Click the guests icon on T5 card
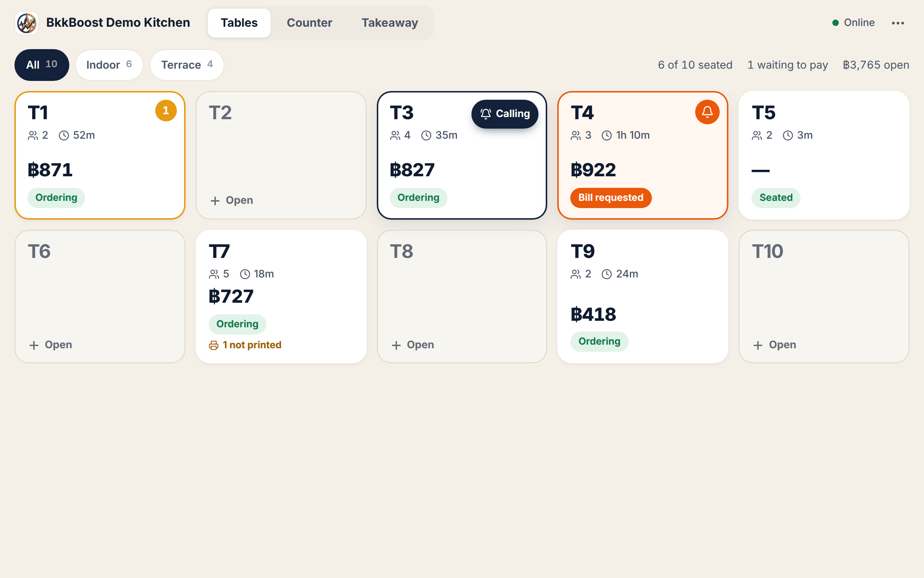 pos(757,135)
